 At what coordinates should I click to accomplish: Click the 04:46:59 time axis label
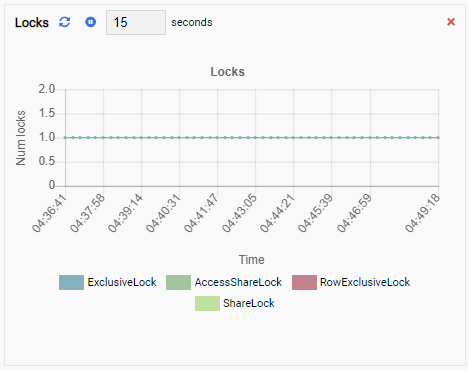(354, 213)
